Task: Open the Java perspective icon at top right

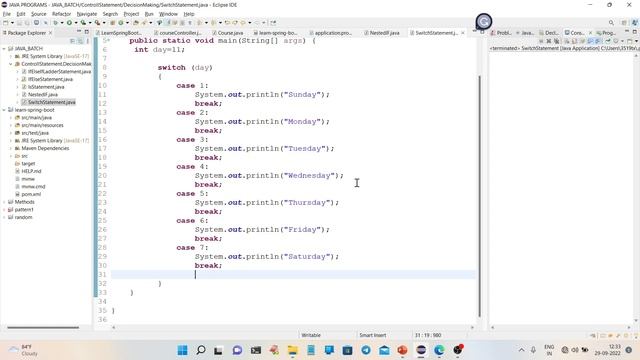Action: tap(634, 23)
